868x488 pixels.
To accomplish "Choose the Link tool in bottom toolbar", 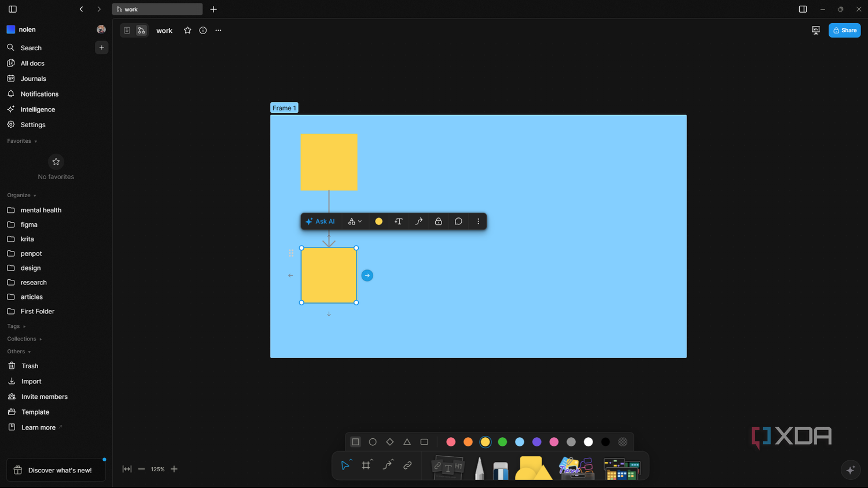I will (x=408, y=465).
